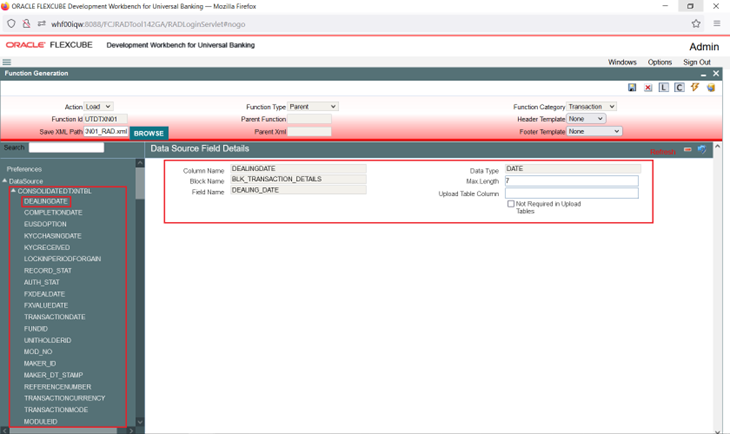
Task: Click the red X toolbar icon
Action: click(648, 88)
